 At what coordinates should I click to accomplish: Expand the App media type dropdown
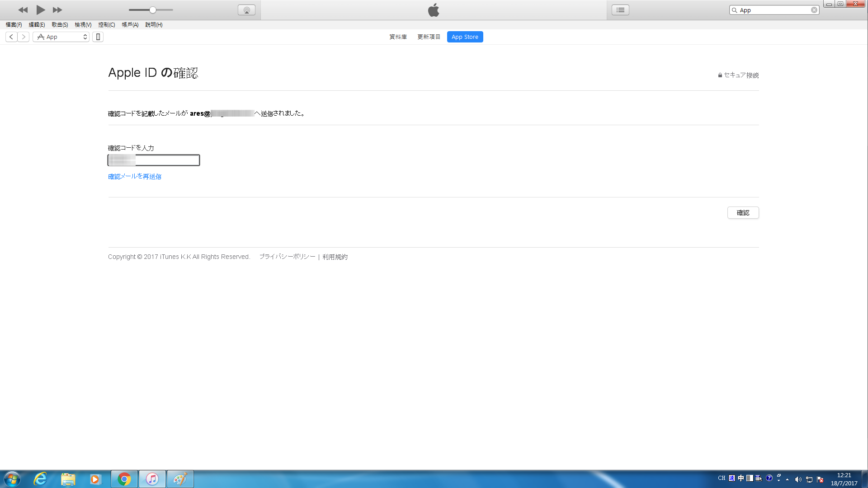click(61, 37)
